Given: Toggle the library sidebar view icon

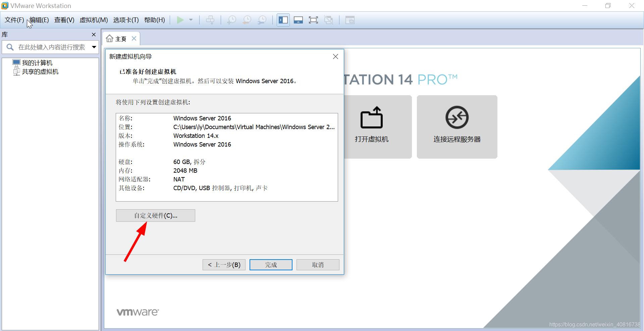Looking at the screenshot, I should click(283, 20).
